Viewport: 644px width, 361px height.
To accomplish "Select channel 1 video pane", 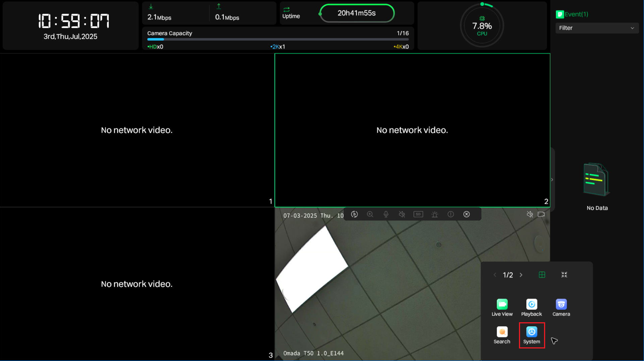I will point(137,130).
